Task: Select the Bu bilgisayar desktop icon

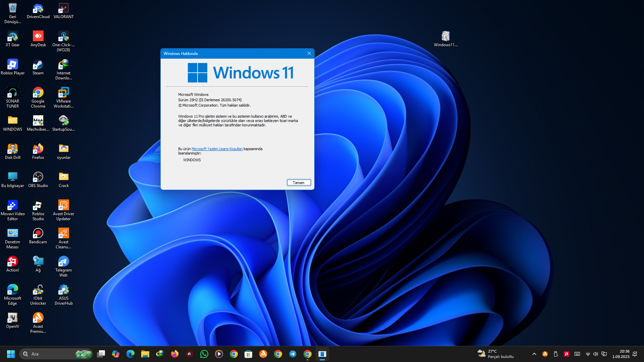Action: click(x=13, y=180)
